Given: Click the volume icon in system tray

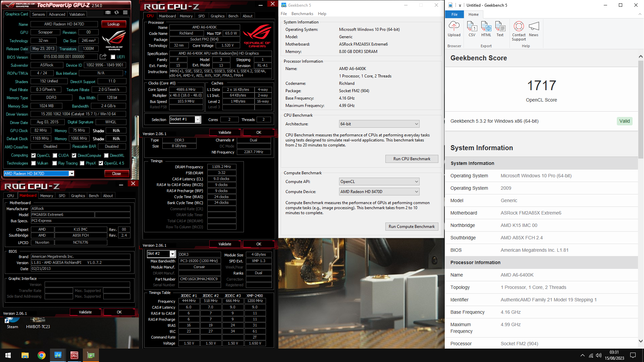Looking at the screenshot, I should click(x=599, y=355).
